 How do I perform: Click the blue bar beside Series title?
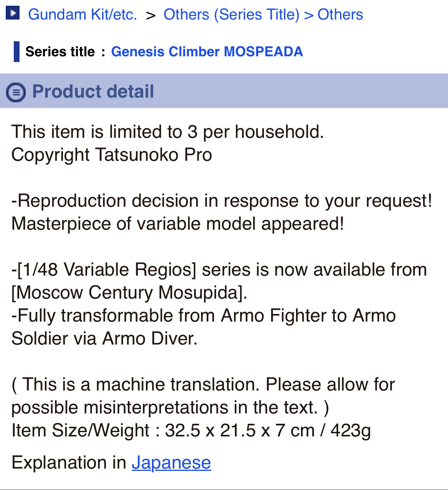point(16,52)
